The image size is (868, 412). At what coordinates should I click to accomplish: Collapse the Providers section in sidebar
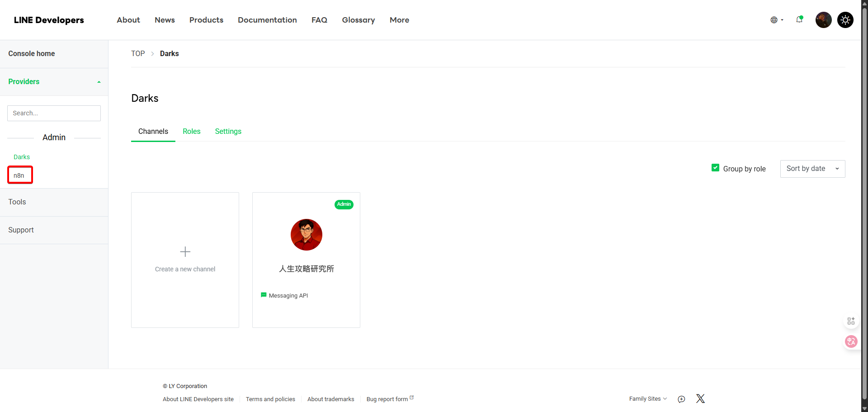pos(99,82)
